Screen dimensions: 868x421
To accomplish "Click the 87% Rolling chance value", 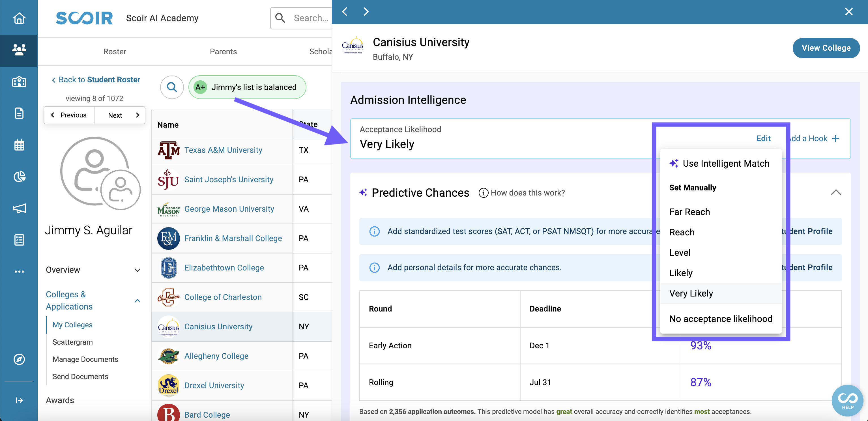I will point(701,382).
